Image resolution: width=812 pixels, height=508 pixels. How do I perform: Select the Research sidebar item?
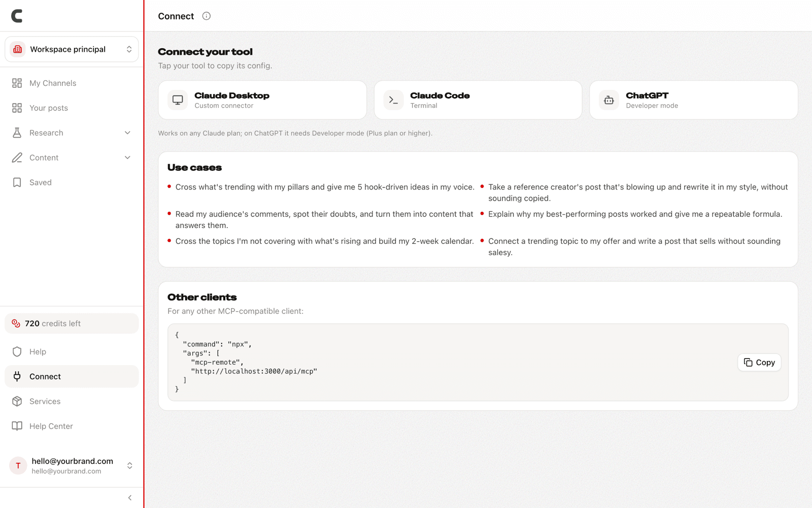pyautogui.click(x=72, y=133)
